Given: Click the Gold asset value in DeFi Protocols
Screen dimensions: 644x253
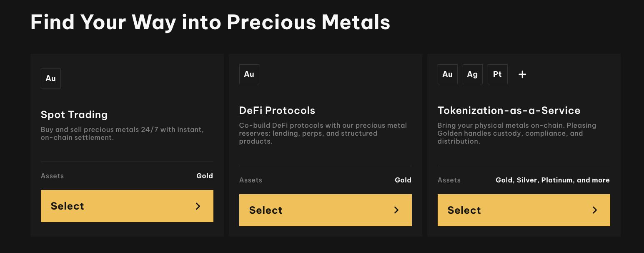Looking at the screenshot, I should [403, 180].
